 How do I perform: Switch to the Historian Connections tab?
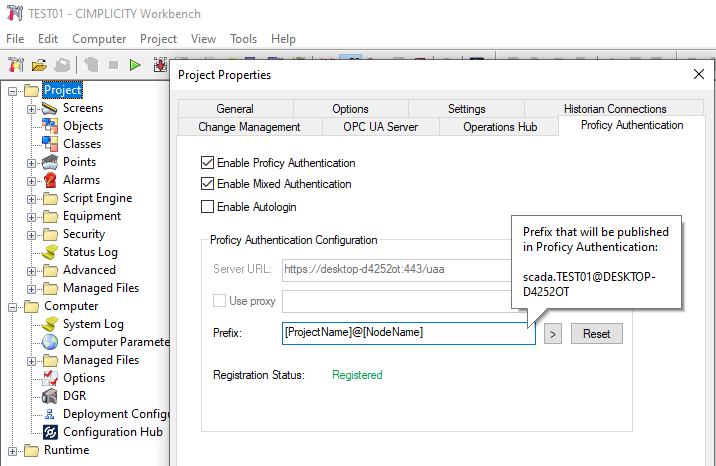pyautogui.click(x=615, y=109)
